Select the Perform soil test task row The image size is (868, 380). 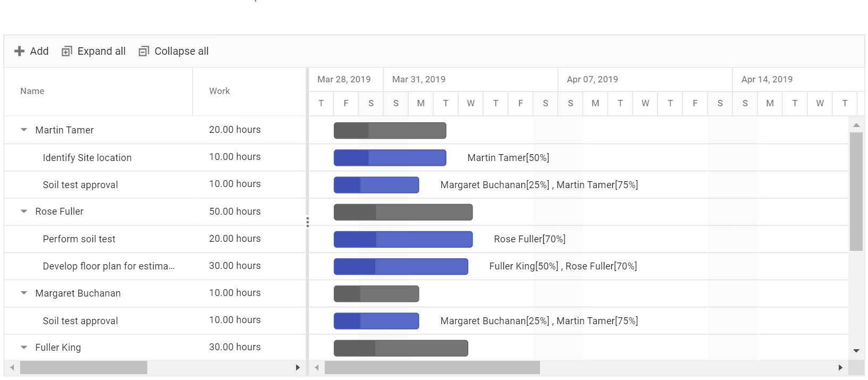pos(155,239)
